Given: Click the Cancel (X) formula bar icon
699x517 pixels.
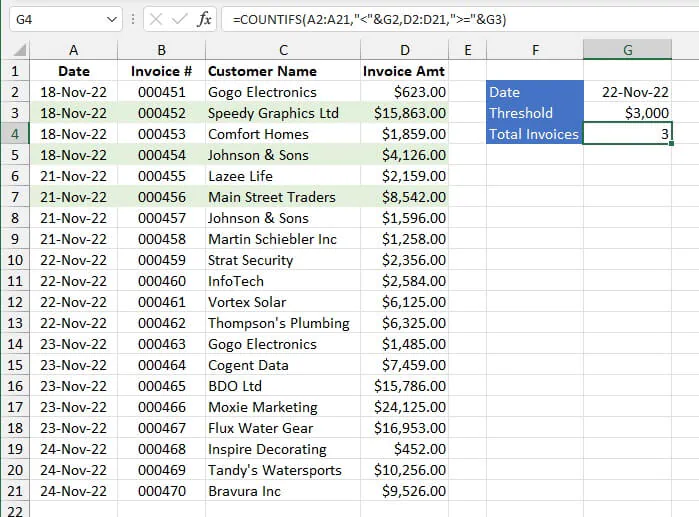Looking at the screenshot, I should pyautogui.click(x=156, y=19).
